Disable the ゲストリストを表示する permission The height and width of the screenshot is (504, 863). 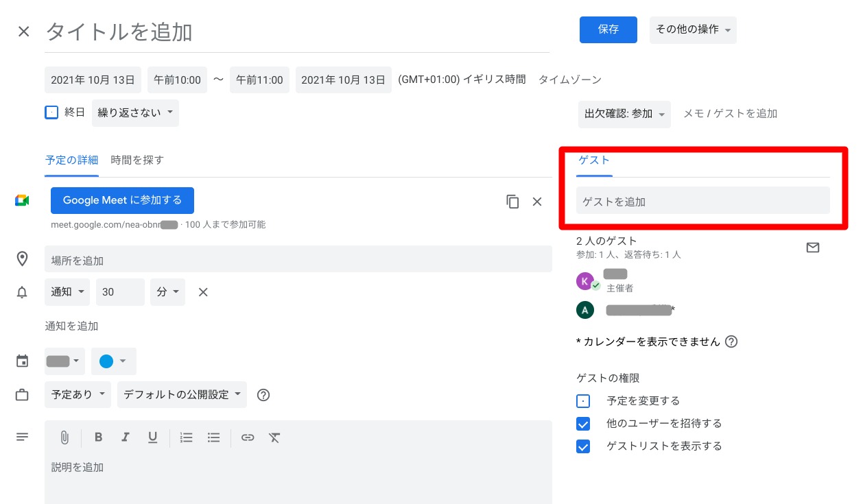(583, 446)
